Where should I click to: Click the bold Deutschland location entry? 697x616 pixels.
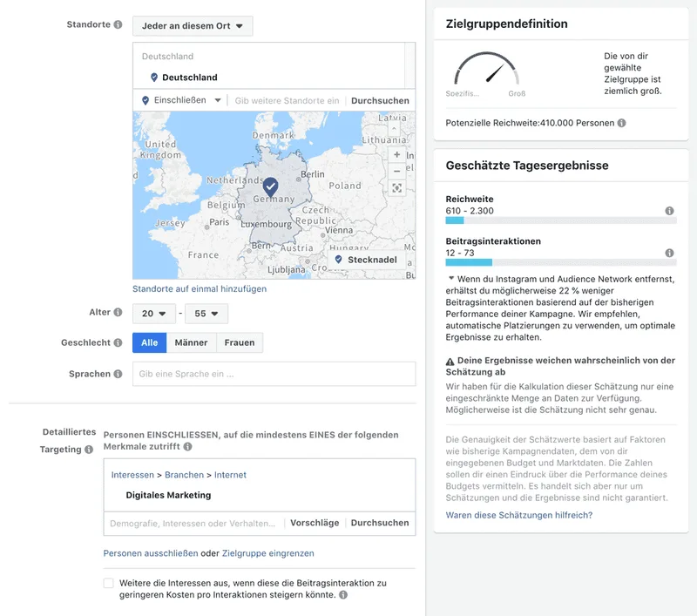(190, 78)
